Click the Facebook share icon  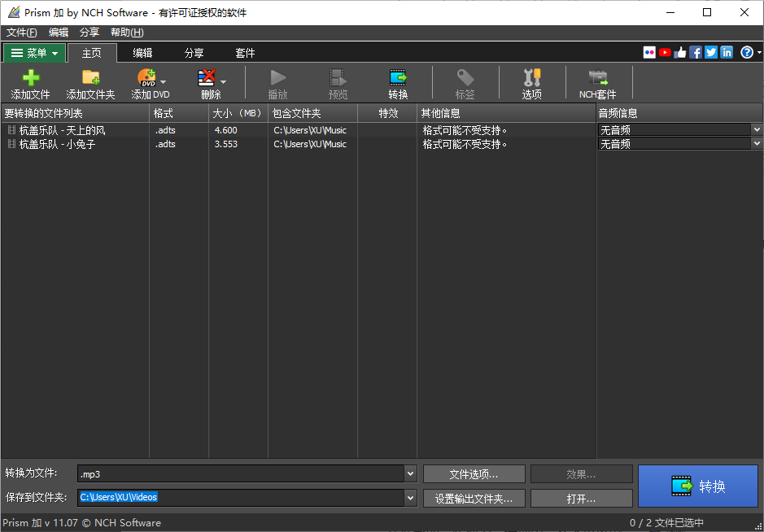pos(696,51)
